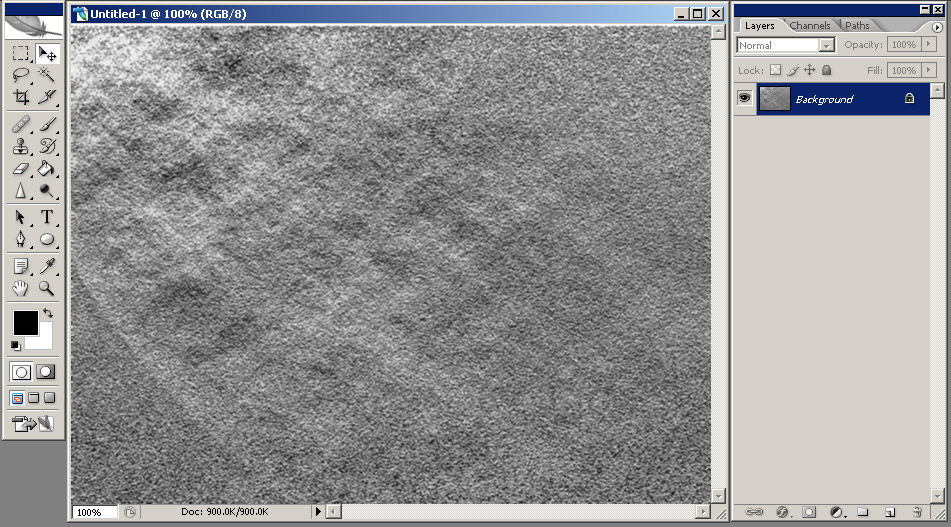Select the Background layer thumbnail
Screen dimensions: 951x527
click(x=775, y=98)
